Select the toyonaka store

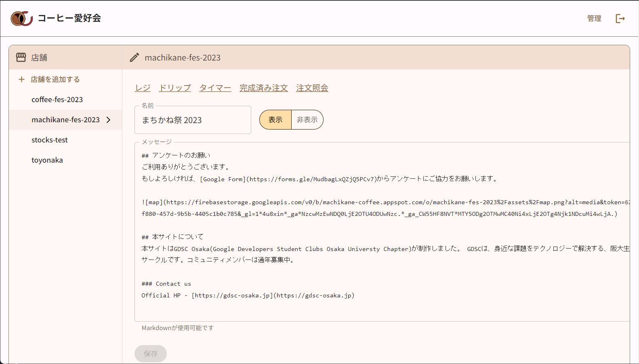point(65,160)
